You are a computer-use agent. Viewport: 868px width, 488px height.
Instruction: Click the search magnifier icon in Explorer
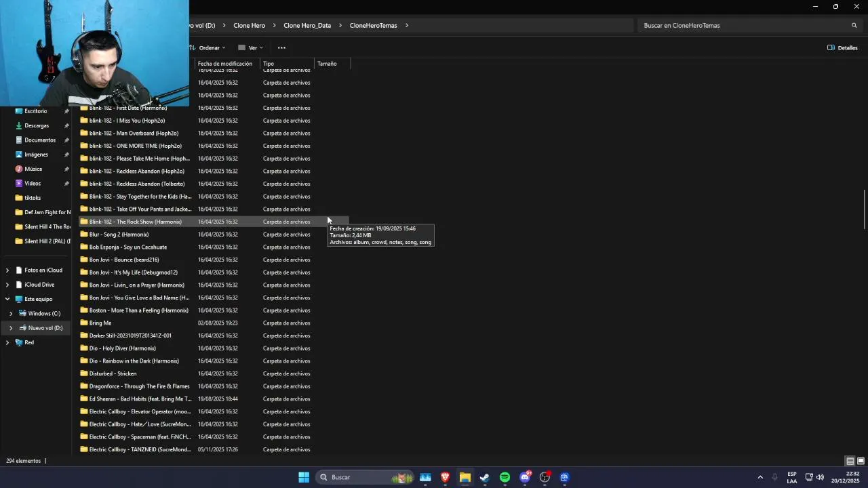(854, 25)
